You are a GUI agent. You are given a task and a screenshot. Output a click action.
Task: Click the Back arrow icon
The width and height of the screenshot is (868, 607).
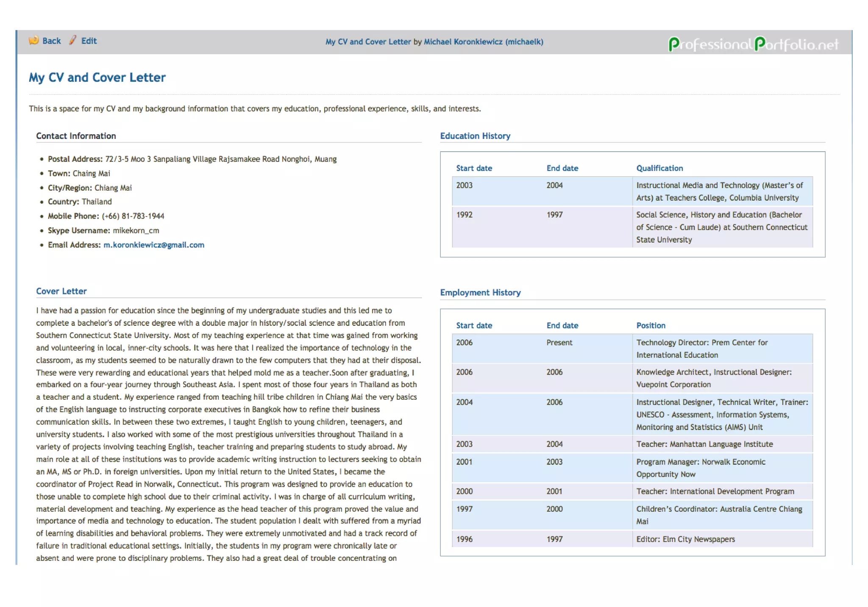pos(33,41)
